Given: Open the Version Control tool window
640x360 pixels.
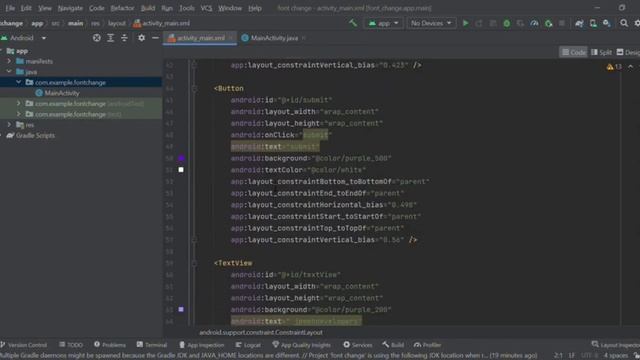Looking at the screenshot, I should (x=23, y=345).
